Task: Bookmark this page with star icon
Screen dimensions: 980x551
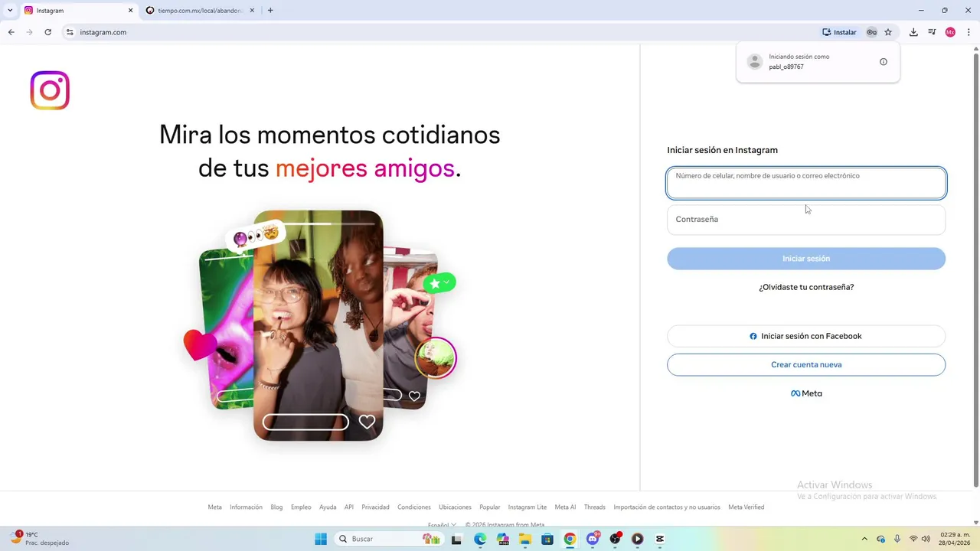Action: pos(888,32)
